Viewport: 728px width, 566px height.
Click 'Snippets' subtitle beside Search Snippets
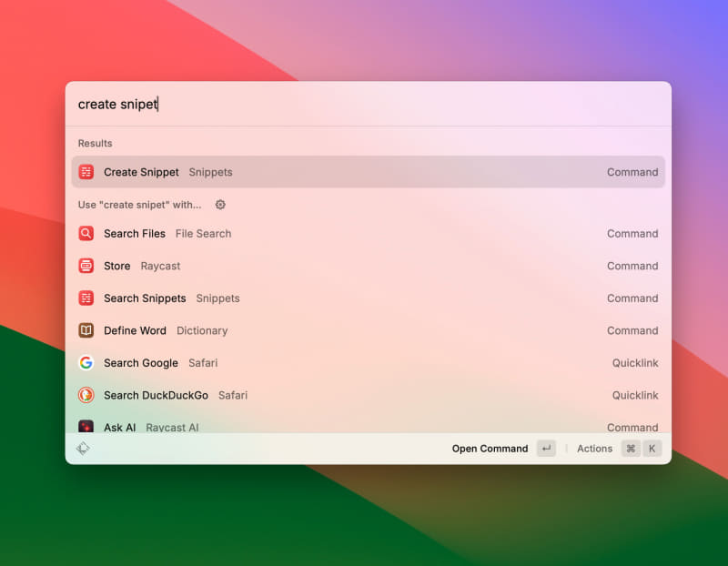217,298
